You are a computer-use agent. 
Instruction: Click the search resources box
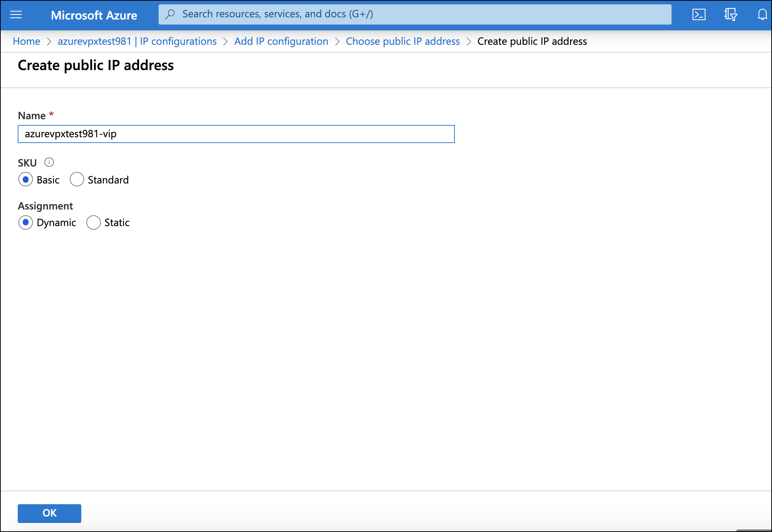coord(415,14)
